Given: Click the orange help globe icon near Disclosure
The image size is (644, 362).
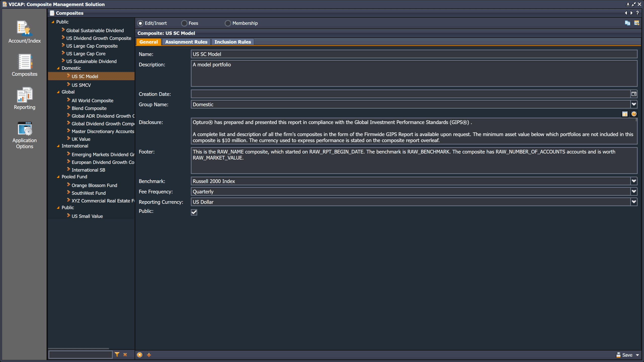Looking at the screenshot, I should tap(634, 114).
